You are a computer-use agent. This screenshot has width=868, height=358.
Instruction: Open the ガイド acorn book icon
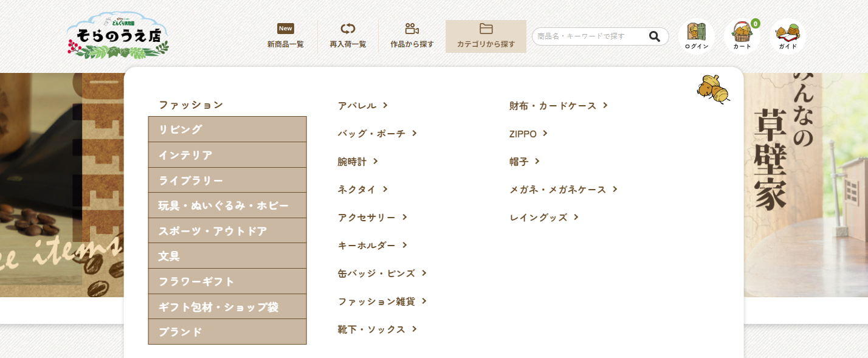[788, 36]
